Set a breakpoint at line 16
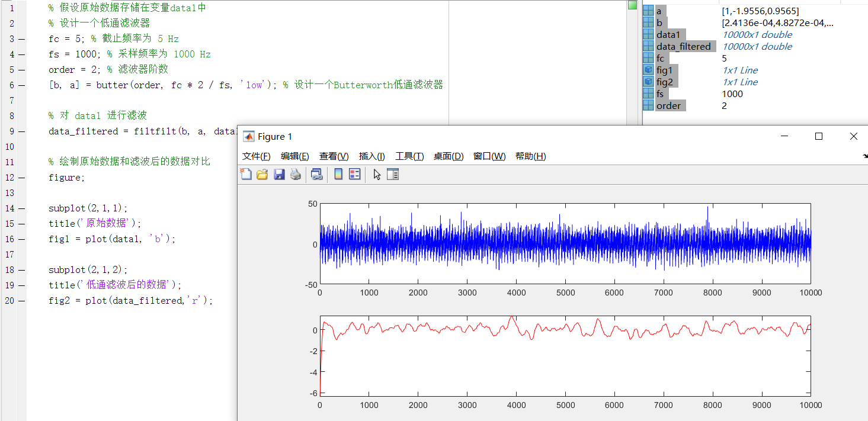The image size is (868, 421). (21, 239)
